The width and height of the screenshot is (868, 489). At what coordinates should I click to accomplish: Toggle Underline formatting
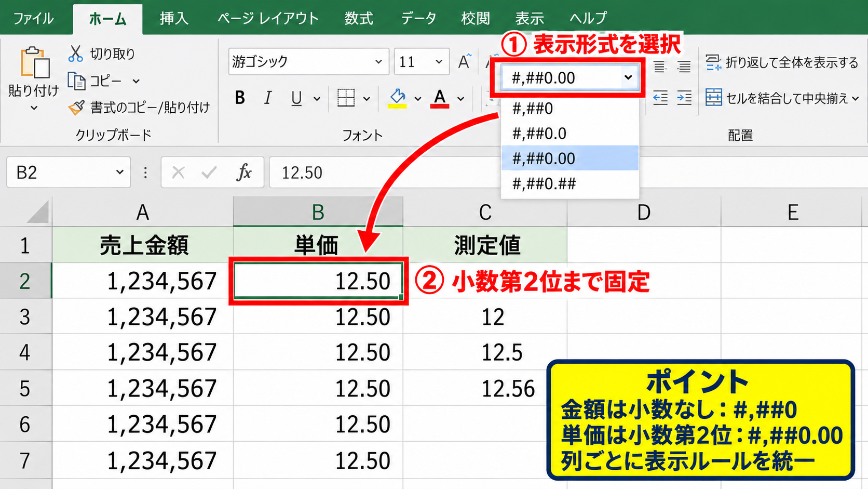296,98
